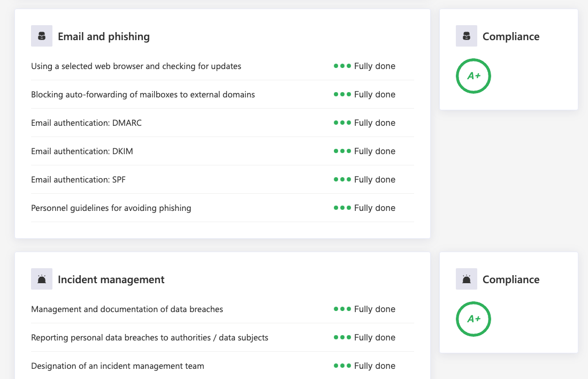Click Fully done status of the SPF row
Image resolution: width=588 pixels, height=379 pixels.
click(x=364, y=180)
